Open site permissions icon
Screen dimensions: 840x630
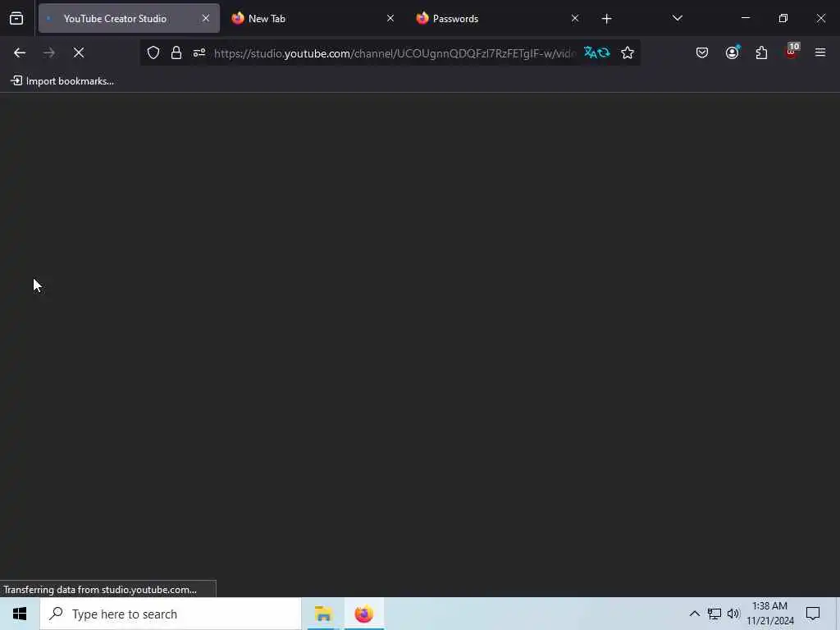point(199,53)
